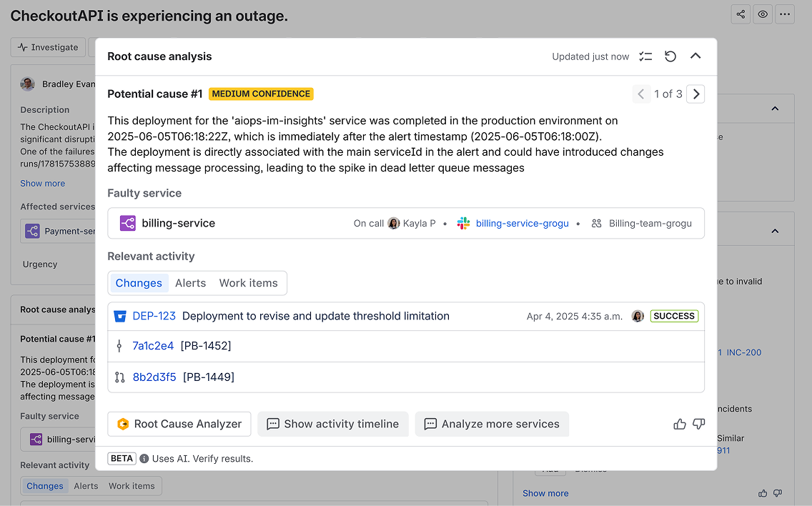Open pull request 8b2d3f5 link
This screenshot has height=506, width=812.
coord(154,377)
